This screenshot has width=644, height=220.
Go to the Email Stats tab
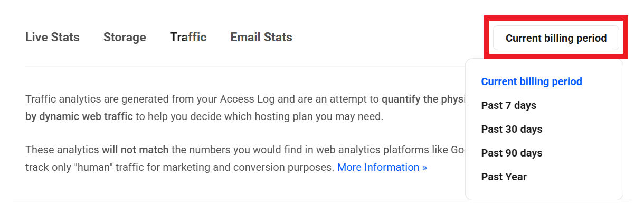pyautogui.click(x=261, y=38)
